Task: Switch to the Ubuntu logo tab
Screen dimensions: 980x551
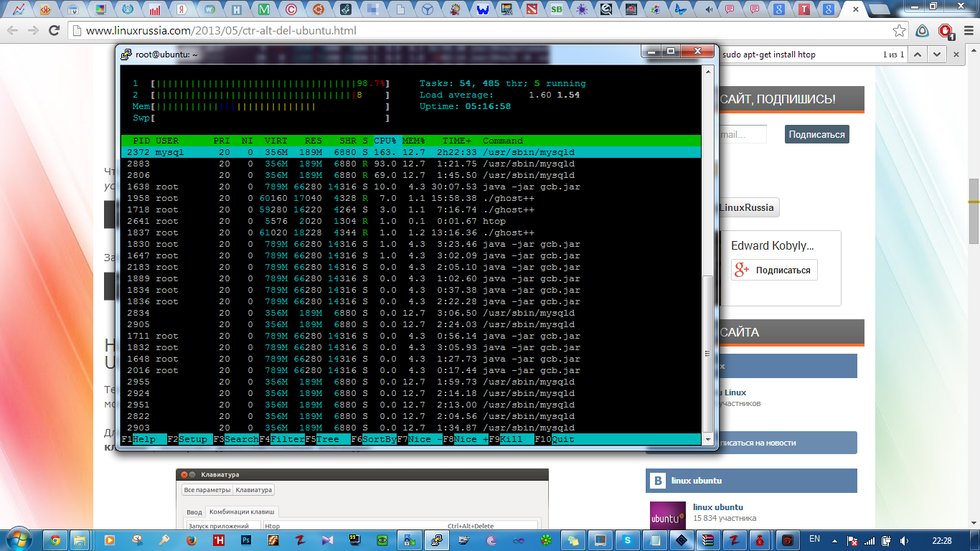Action: coord(317,10)
